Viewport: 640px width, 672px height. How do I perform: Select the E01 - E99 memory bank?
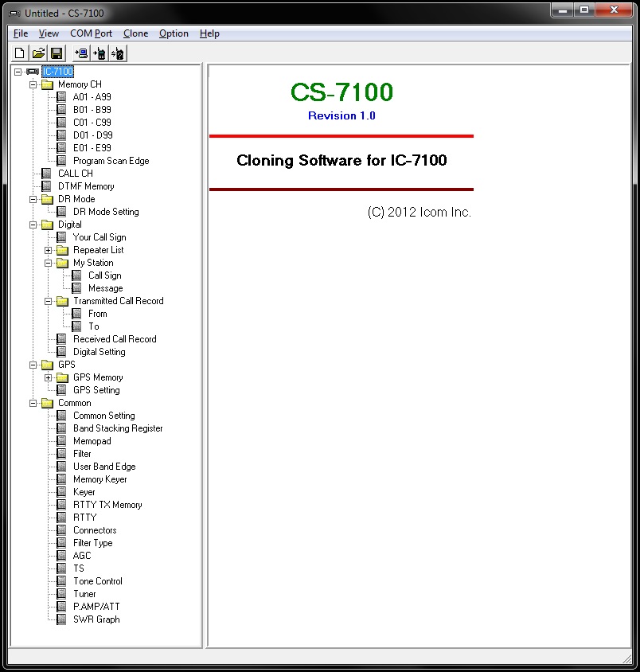92,148
